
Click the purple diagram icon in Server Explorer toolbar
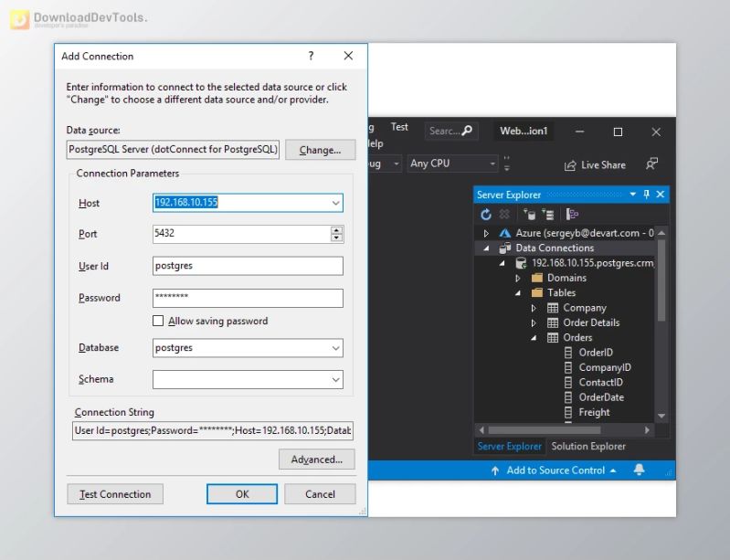coord(572,214)
